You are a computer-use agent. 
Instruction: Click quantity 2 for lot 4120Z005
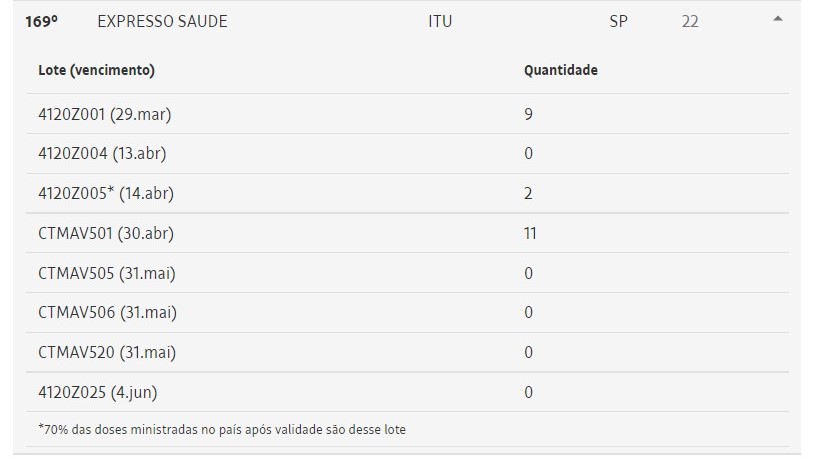(528, 194)
